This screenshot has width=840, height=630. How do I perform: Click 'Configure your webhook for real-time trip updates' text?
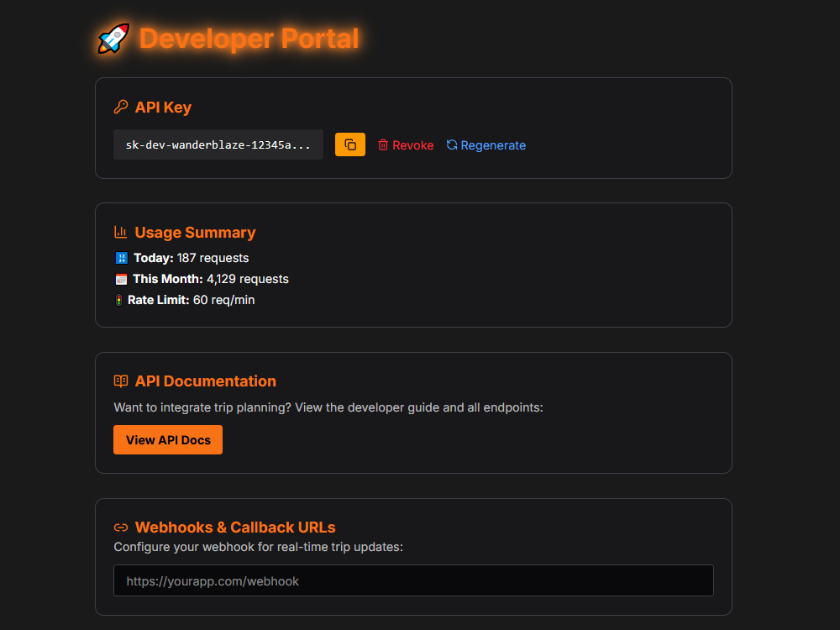[258, 547]
